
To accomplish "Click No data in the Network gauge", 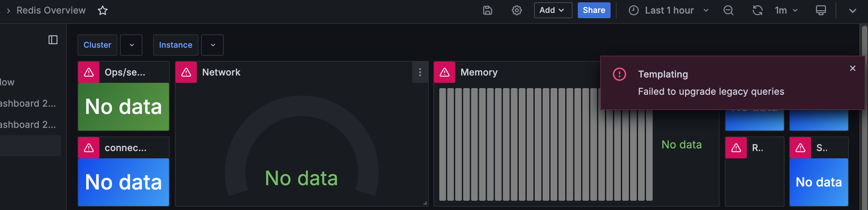I will click(301, 178).
